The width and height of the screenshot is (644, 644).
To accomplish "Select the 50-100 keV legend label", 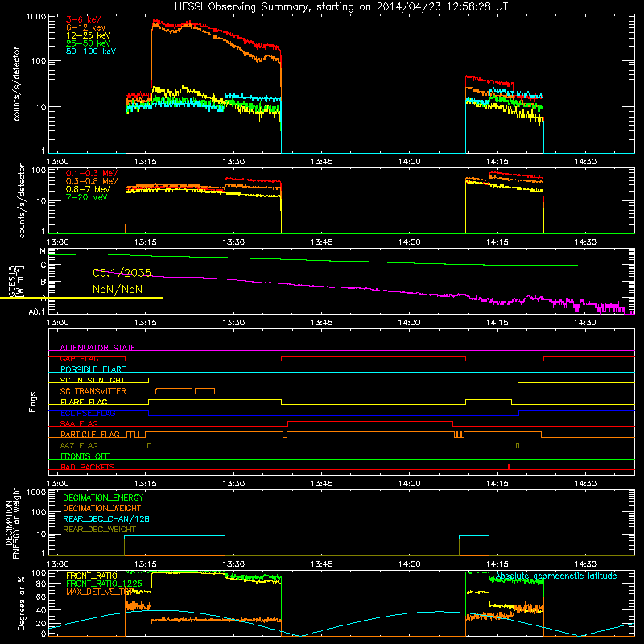I will (90, 52).
